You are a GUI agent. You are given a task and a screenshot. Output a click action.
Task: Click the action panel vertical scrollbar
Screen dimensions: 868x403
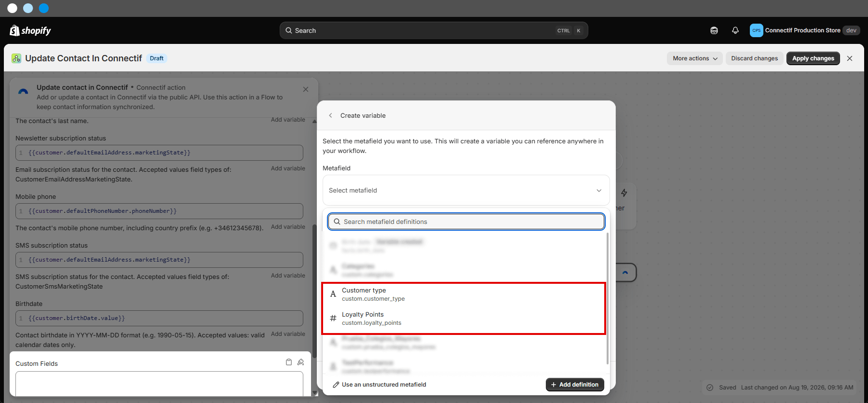(314, 291)
